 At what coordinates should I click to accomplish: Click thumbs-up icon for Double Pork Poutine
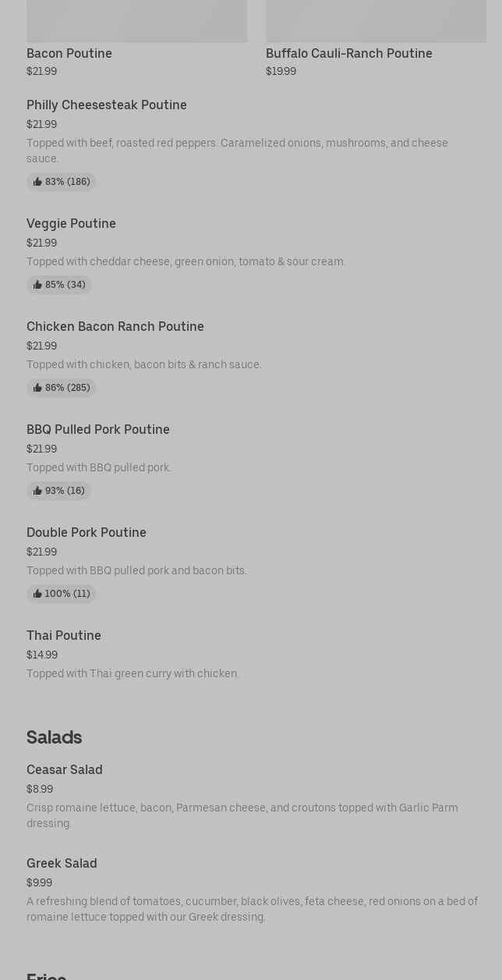37,594
